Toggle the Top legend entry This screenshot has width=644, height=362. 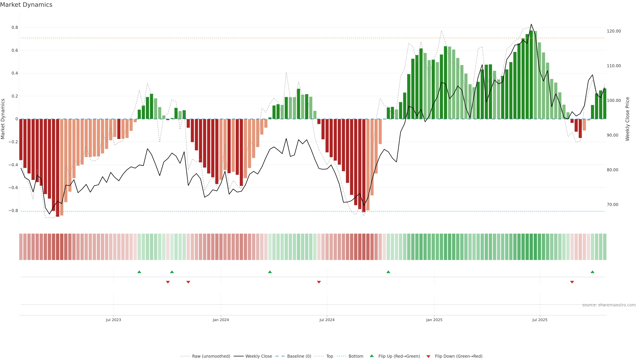click(x=330, y=356)
